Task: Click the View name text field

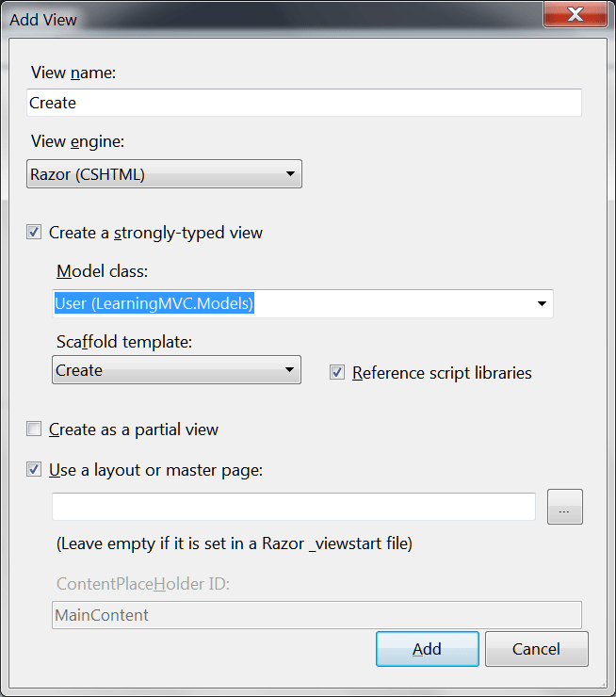Action: (x=303, y=103)
